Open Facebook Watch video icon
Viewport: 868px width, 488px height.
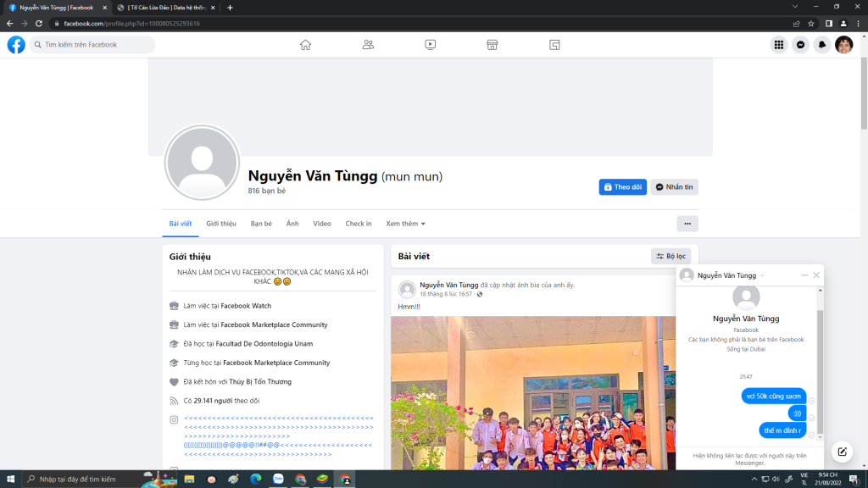pos(431,45)
